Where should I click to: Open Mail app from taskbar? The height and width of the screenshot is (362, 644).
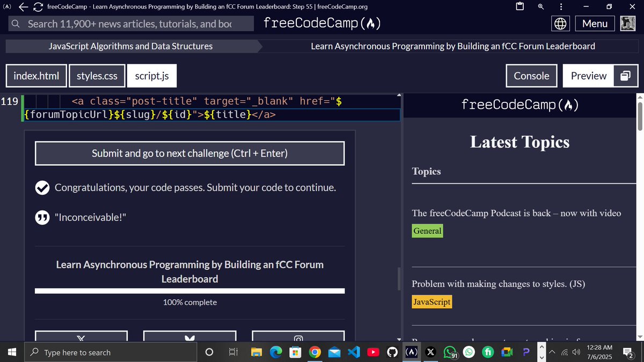point(334,352)
